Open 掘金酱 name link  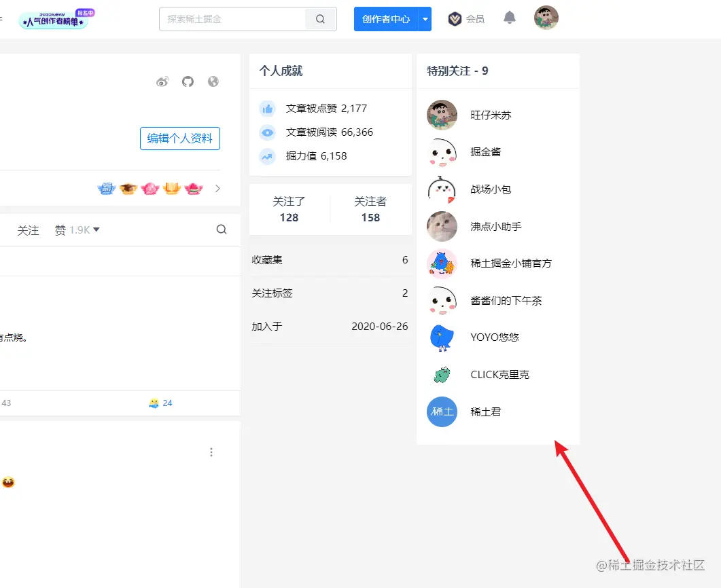[486, 152]
